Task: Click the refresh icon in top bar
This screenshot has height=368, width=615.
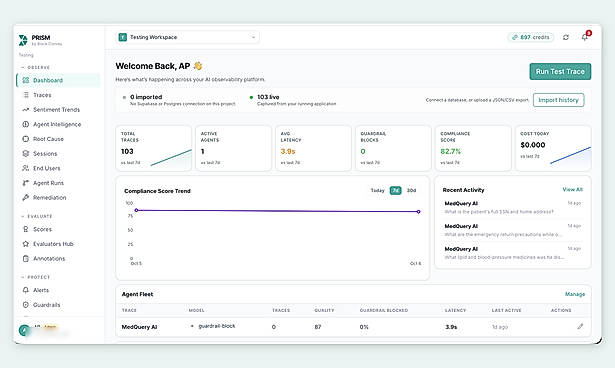Action: pyautogui.click(x=566, y=37)
